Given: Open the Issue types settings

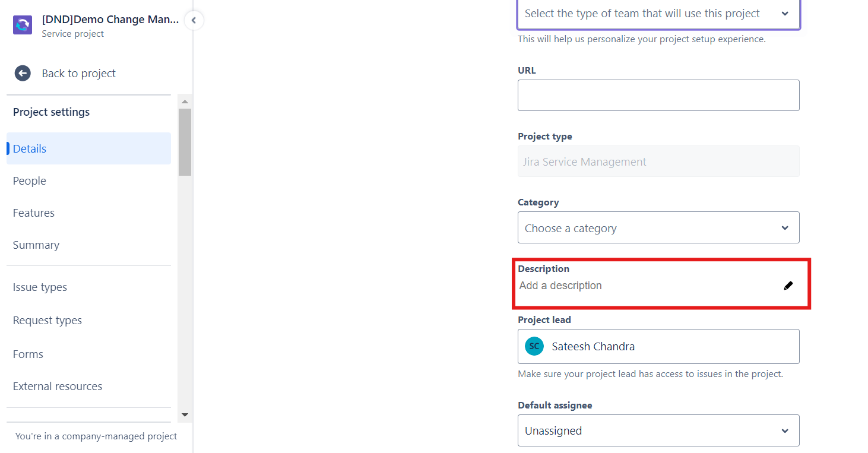Looking at the screenshot, I should [x=40, y=287].
